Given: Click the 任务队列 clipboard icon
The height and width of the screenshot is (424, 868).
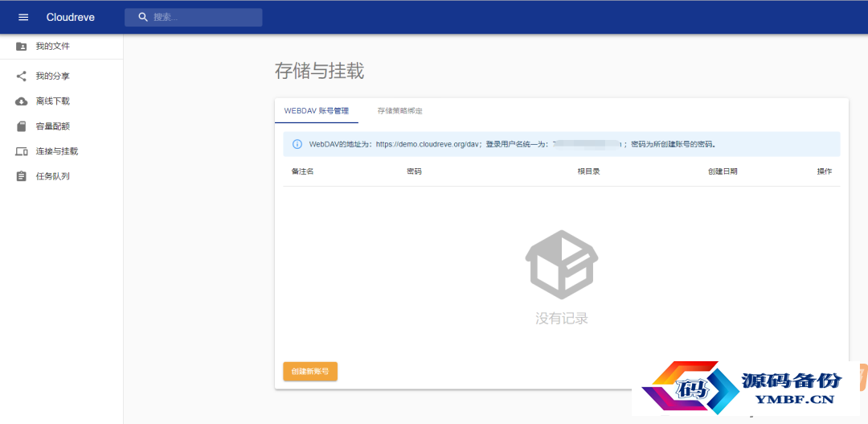Looking at the screenshot, I should point(21,176).
